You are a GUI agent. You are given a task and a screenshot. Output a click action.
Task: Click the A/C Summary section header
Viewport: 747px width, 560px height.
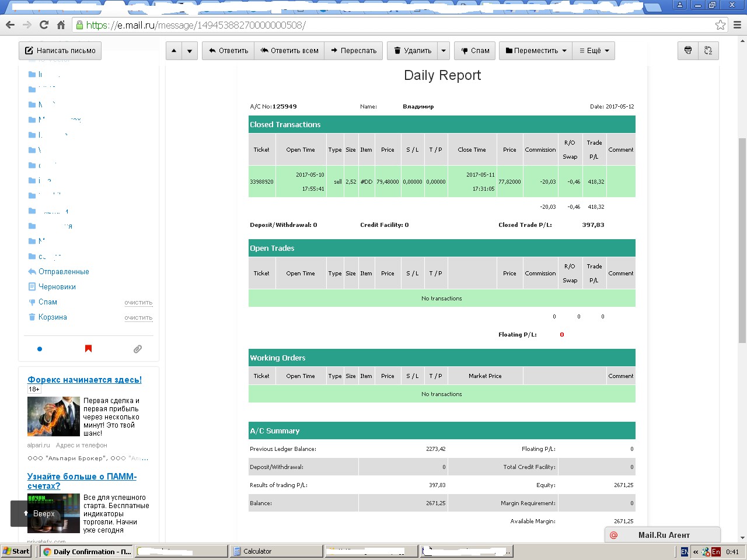tap(442, 431)
